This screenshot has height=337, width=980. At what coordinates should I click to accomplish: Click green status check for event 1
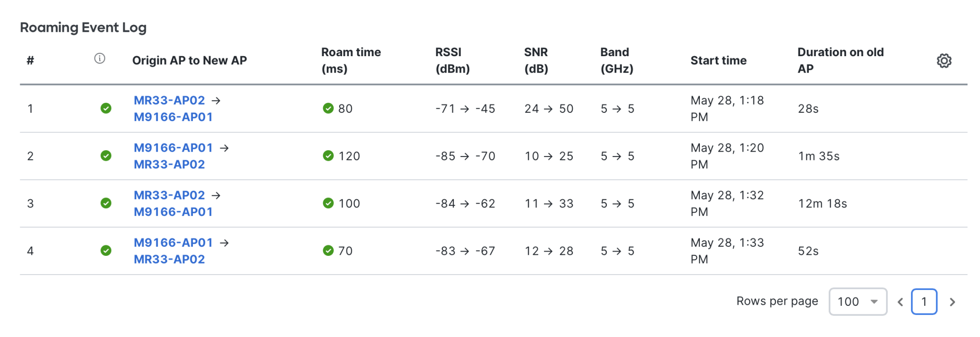click(x=106, y=108)
